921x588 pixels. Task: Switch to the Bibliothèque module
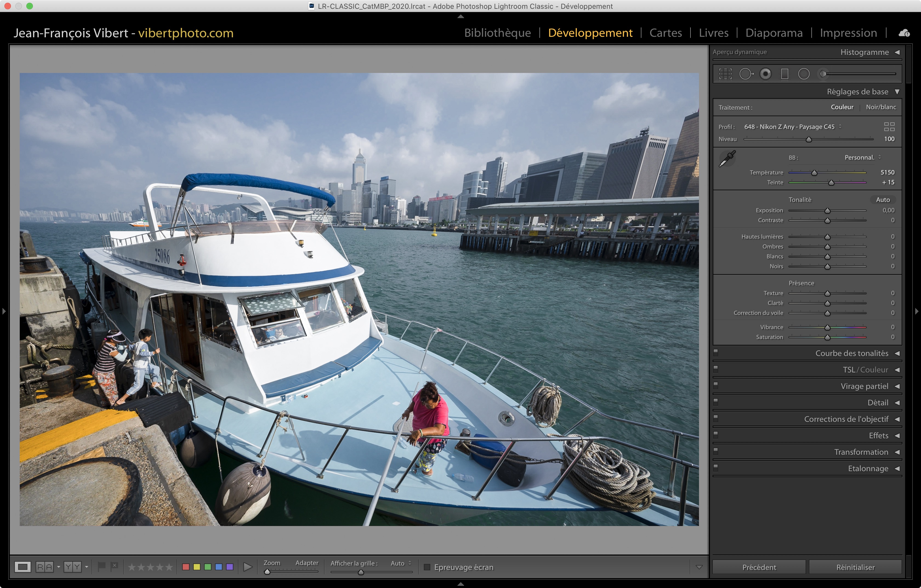click(x=497, y=33)
